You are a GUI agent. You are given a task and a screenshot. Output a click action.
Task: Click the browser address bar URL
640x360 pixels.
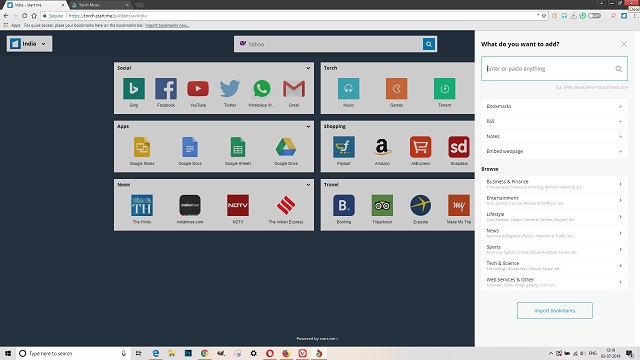pos(108,16)
